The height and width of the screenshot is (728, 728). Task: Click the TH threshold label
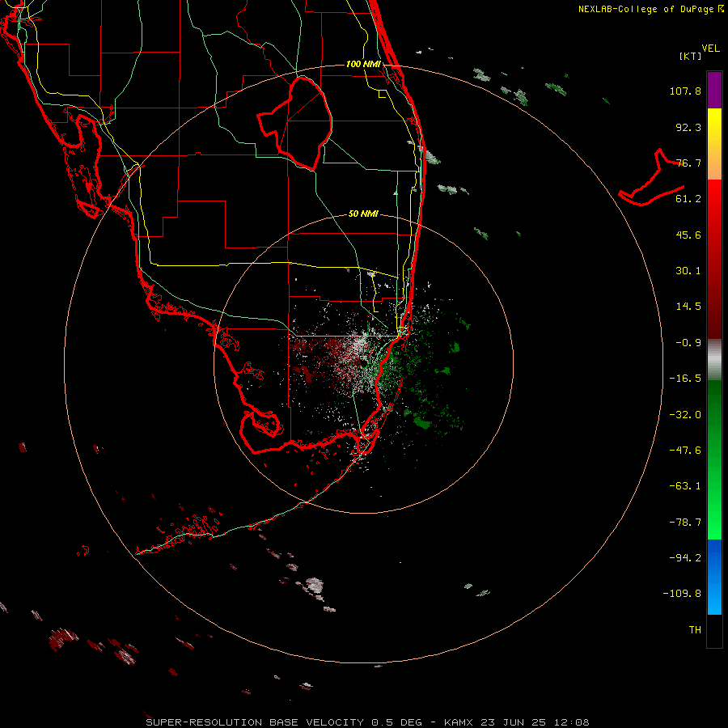695,630
